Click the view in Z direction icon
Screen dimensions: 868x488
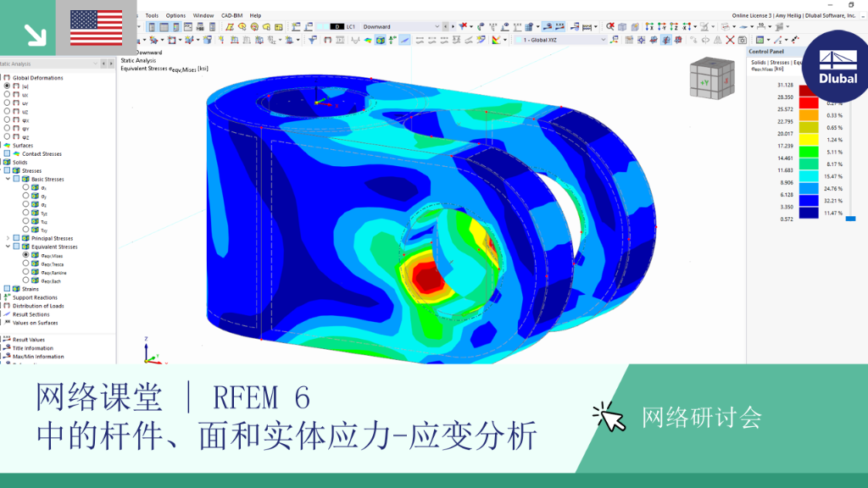674,26
